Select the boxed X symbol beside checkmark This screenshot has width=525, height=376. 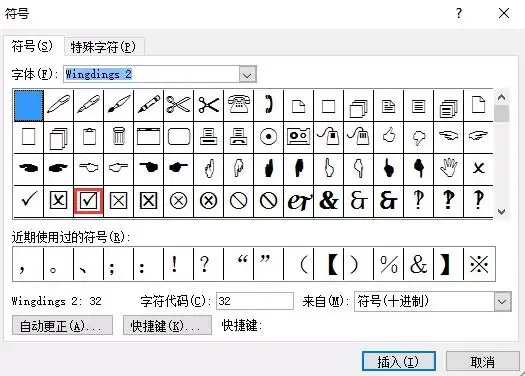(58, 201)
